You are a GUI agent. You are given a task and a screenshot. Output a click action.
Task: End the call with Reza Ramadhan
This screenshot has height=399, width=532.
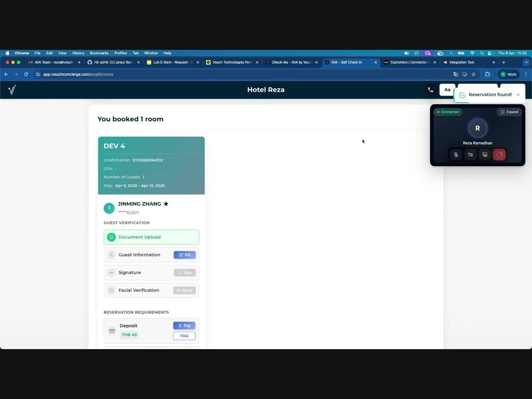pos(499,155)
